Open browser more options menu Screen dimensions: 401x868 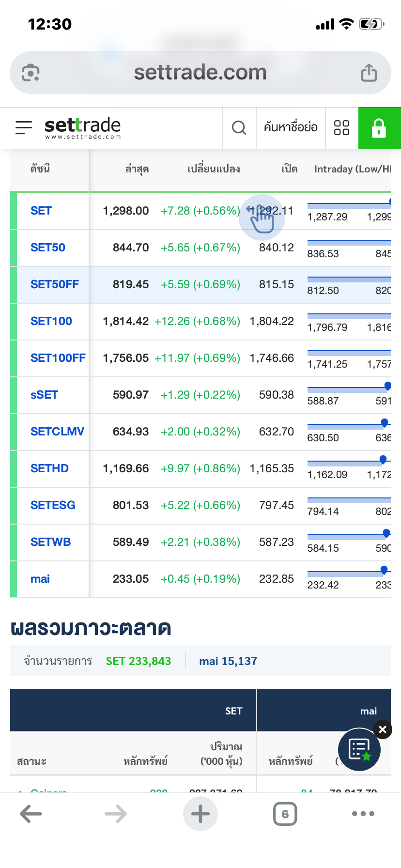pyautogui.click(x=363, y=814)
